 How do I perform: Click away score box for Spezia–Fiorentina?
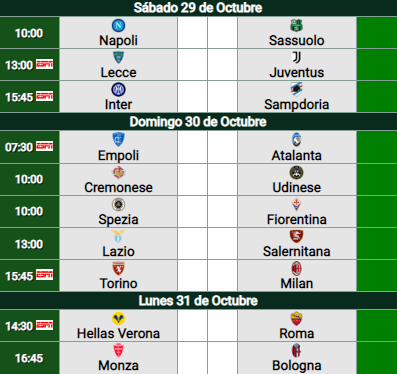222,212
